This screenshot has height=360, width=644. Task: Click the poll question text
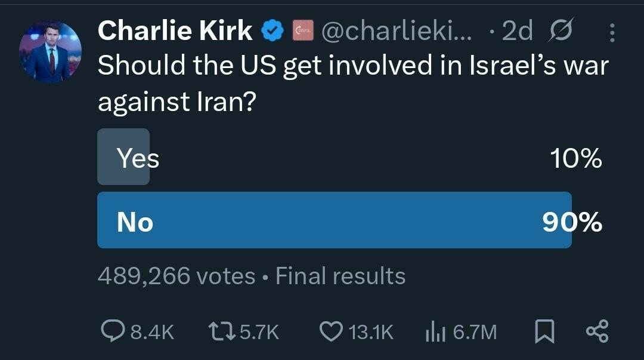tap(353, 83)
